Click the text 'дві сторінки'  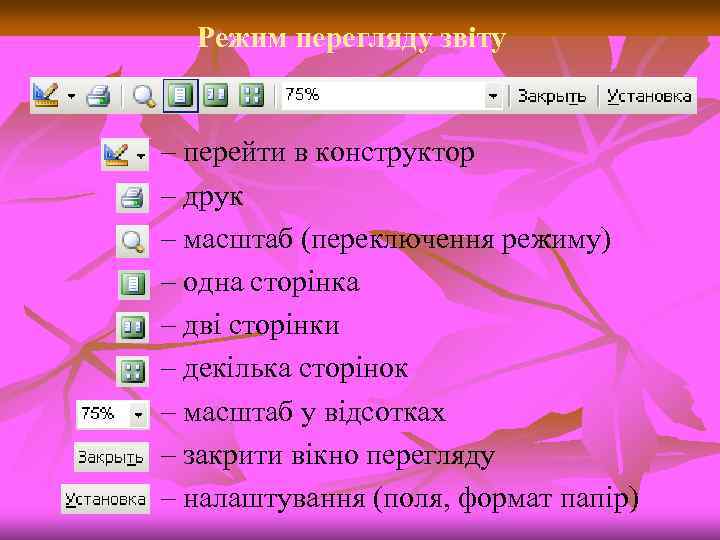pyautogui.click(x=261, y=325)
